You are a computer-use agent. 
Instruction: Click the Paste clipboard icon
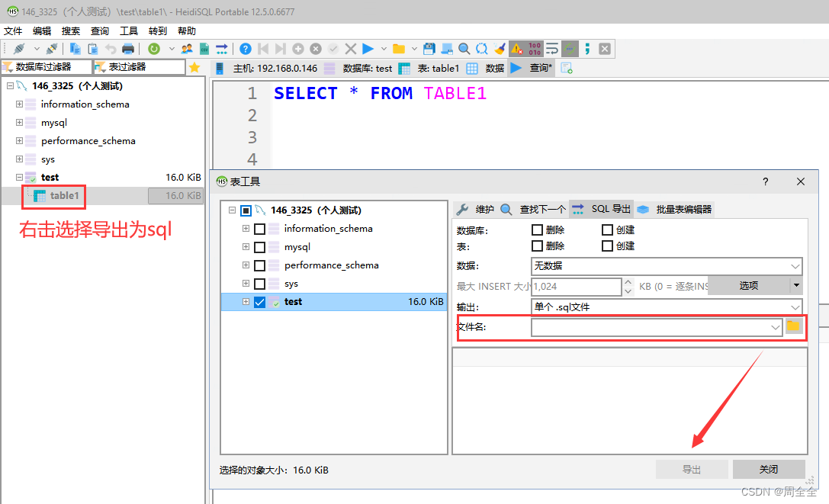click(93, 50)
